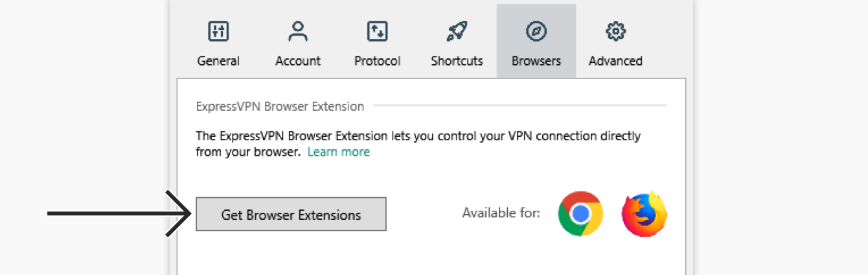Click the 'Available for:' label
The image size is (868, 275).
pos(501,213)
